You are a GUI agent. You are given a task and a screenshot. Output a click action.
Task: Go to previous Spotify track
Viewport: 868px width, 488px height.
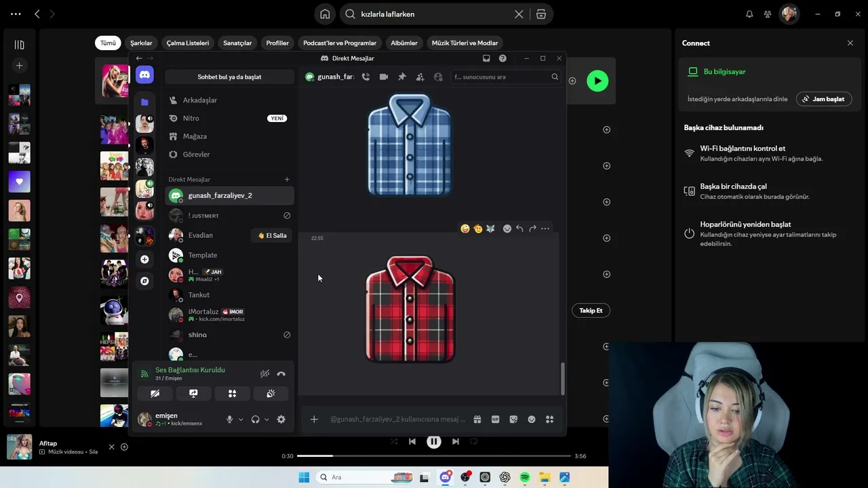(412, 441)
